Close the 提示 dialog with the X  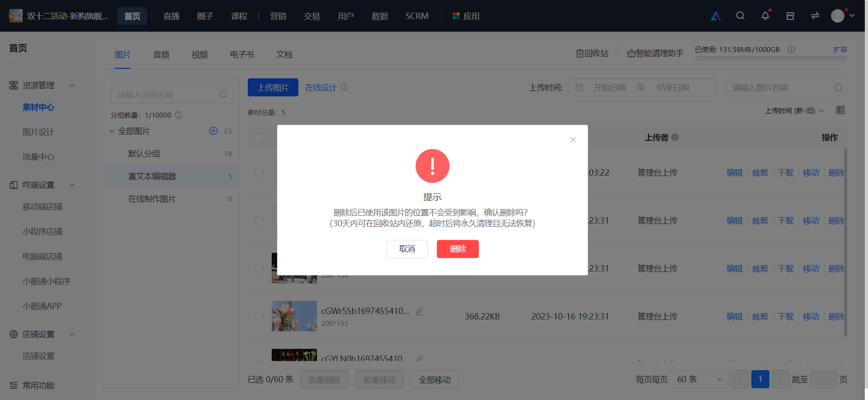tap(573, 140)
